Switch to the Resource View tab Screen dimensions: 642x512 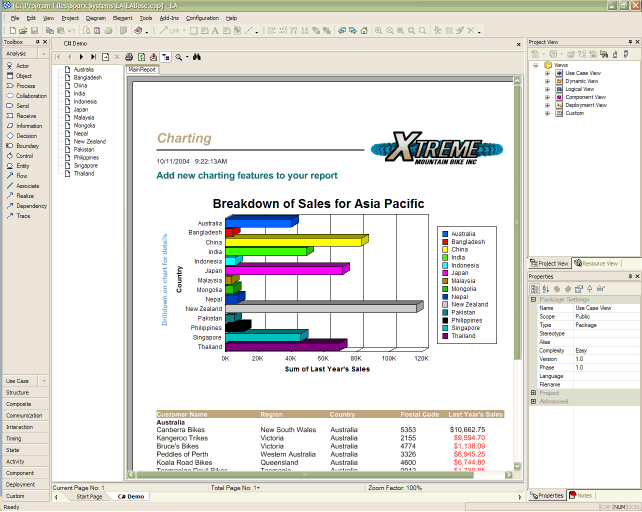(x=598, y=263)
